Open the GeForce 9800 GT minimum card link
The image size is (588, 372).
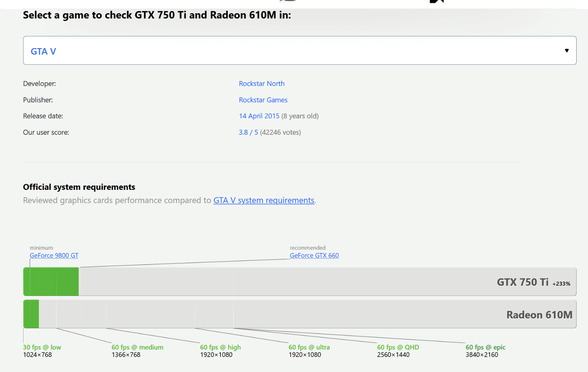coord(54,256)
